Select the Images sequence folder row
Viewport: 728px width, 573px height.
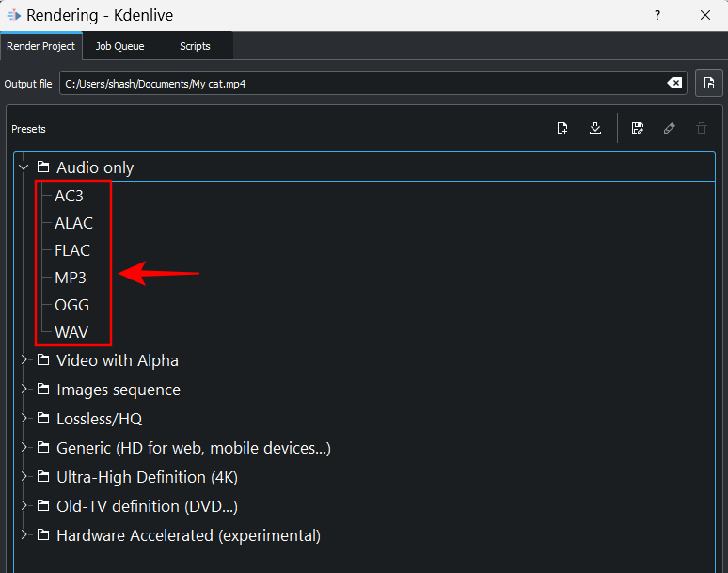click(364, 390)
